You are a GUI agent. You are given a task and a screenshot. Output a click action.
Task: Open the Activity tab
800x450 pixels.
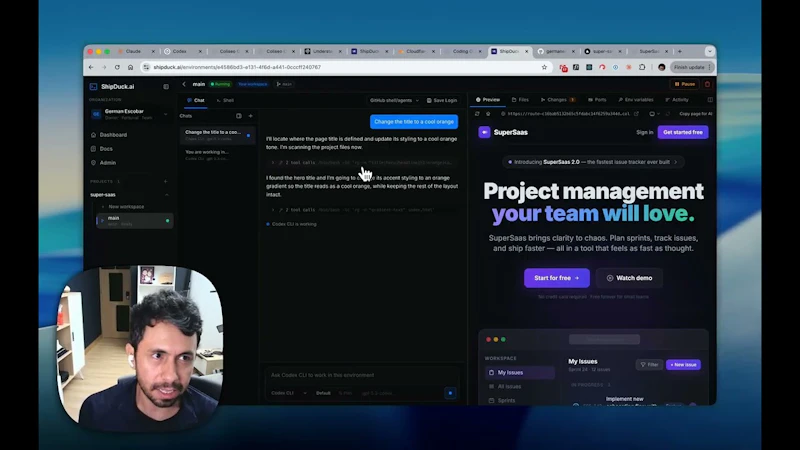pos(677,100)
